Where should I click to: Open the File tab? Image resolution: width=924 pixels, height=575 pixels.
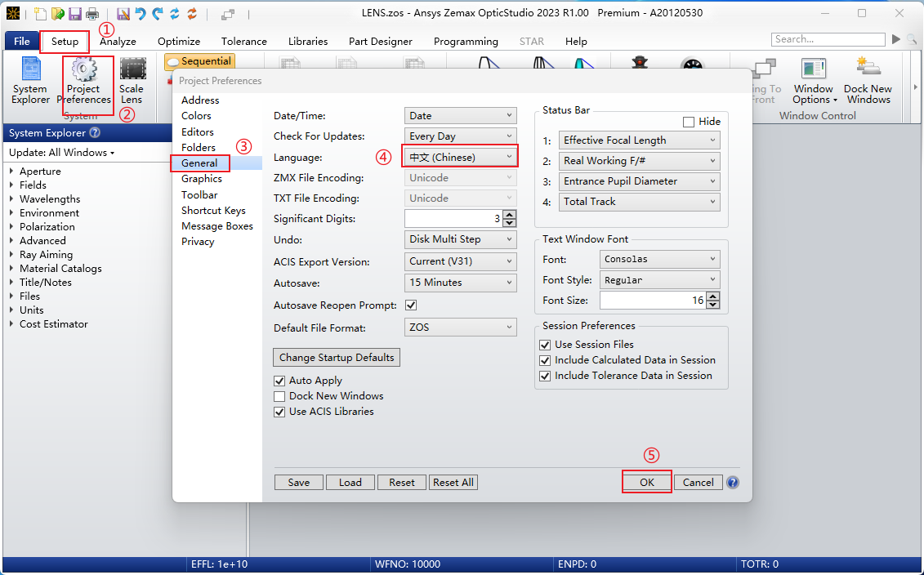coord(22,41)
